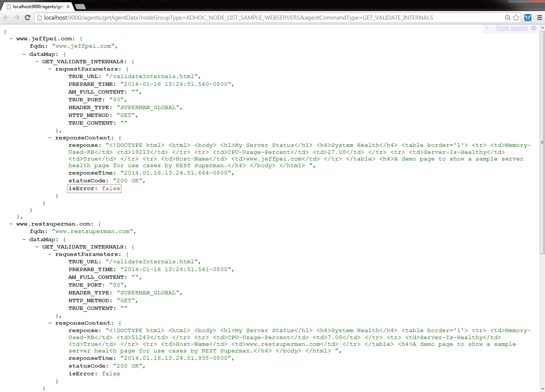The width and height of the screenshot is (545, 392).
Task: Click responseTime value ending 51.938-0800
Action: coord(176,358)
